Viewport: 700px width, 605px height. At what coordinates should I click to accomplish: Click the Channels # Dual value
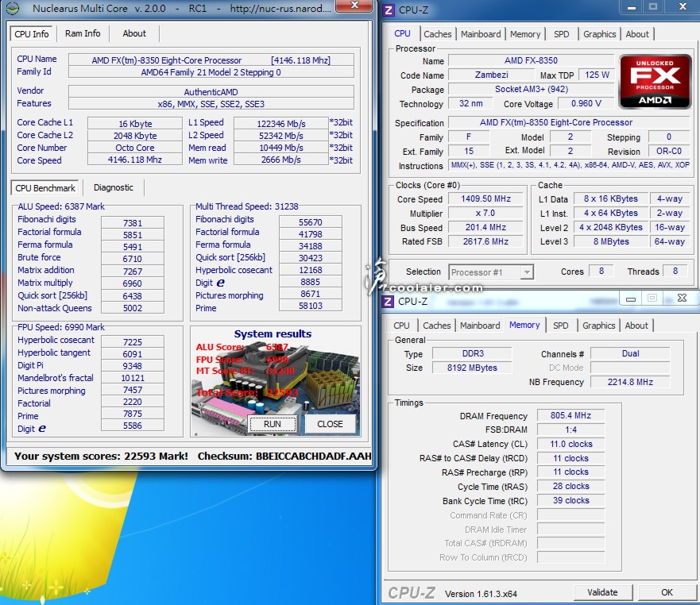tap(630, 354)
